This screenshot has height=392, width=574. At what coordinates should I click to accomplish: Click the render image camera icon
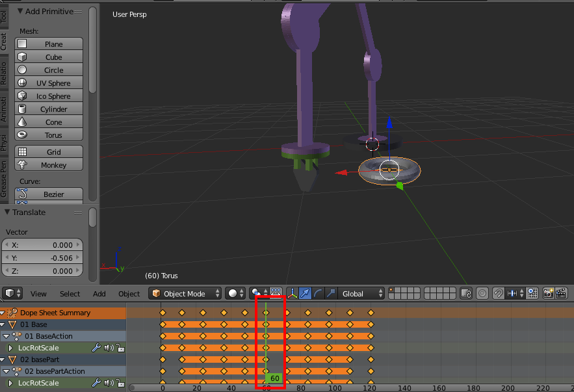pos(548,294)
